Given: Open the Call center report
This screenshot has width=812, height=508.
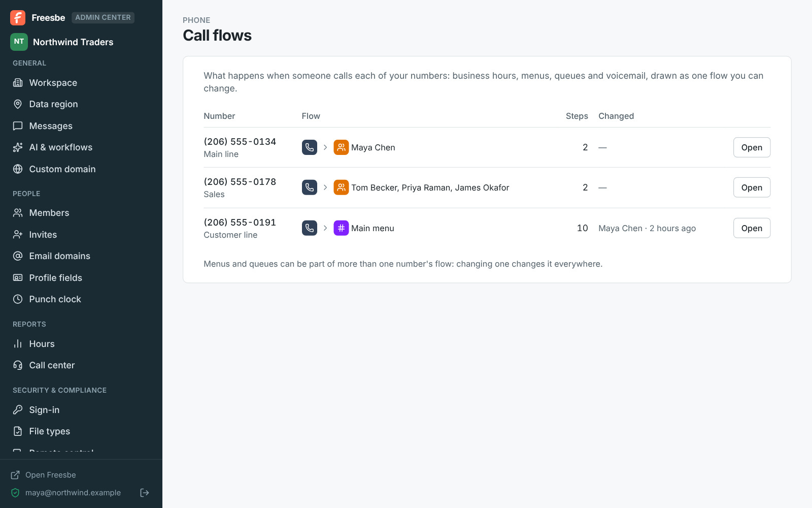Looking at the screenshot, I should point(81,365).
